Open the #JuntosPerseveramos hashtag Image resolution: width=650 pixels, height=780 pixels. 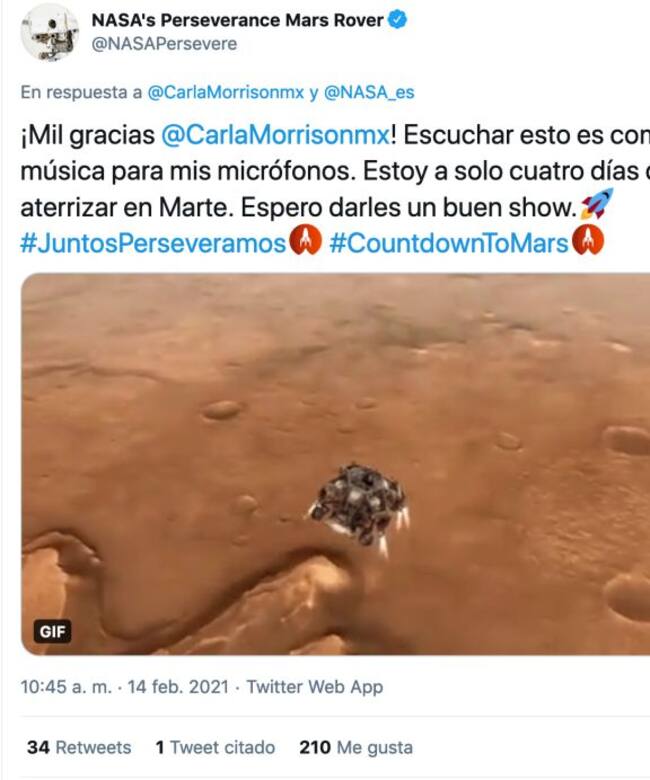click(153, 243)
